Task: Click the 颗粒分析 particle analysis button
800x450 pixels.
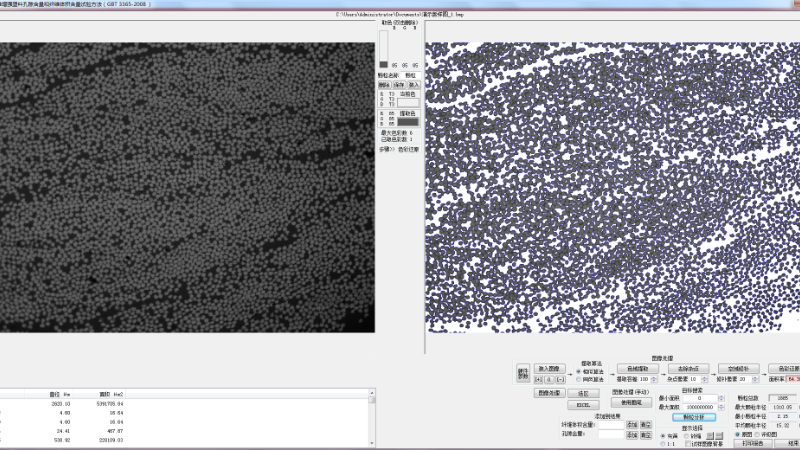Action: click(693, 417)
